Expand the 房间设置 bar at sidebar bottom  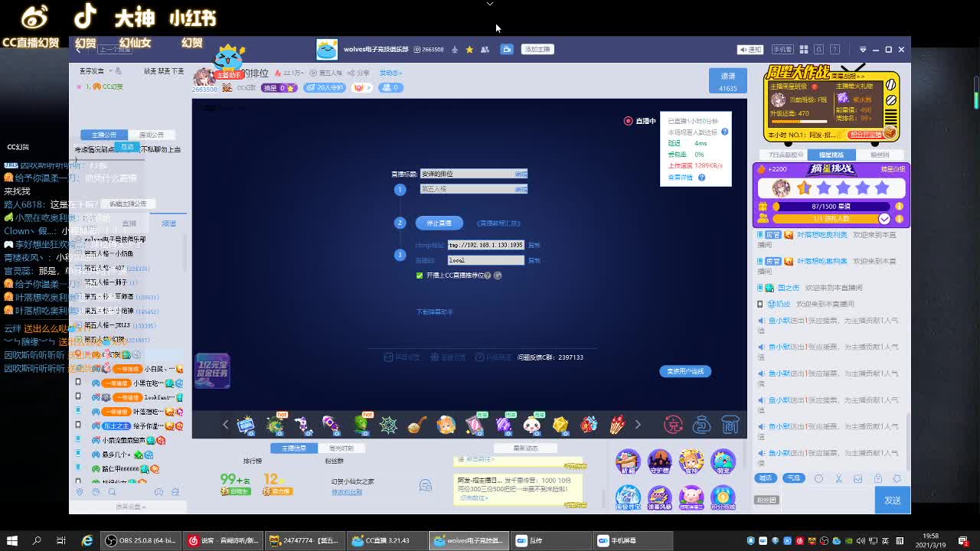[129, 507]
